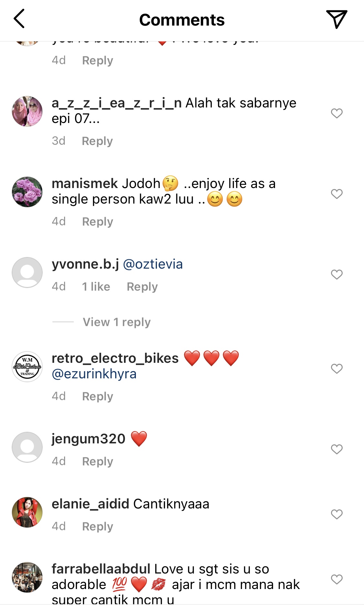This screenshot has height=612, width=364.
Task: Open elanie_aidid's profile photo
Action: pos(27,512)
